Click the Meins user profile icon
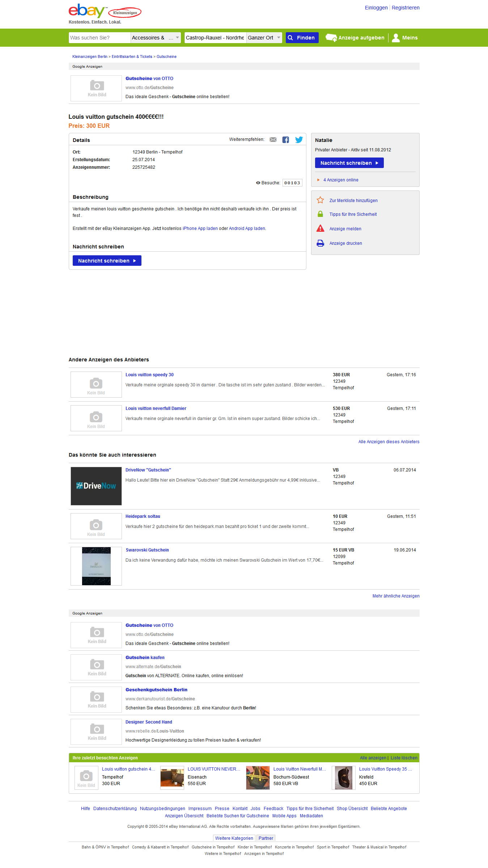 tap(396, 38)
